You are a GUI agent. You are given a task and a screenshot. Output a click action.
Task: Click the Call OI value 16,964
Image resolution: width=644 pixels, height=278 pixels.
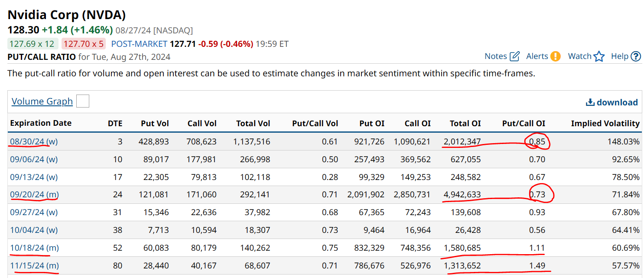(418, 230)
